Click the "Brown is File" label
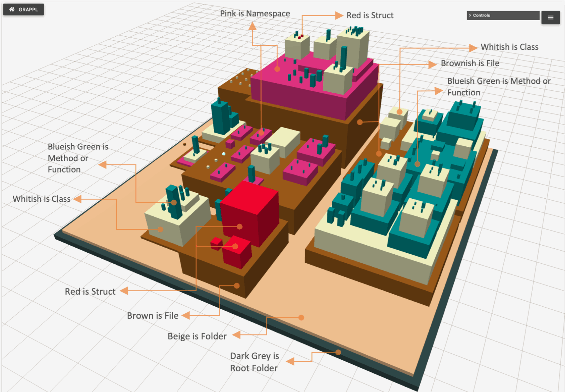 point(152,316)
